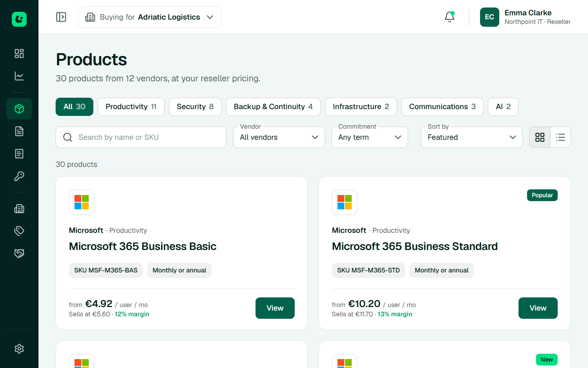Collapse the sidebar panel toggle icon
Image resolution: width=588 pixels, height=368 pixels.
click(61, 17)
